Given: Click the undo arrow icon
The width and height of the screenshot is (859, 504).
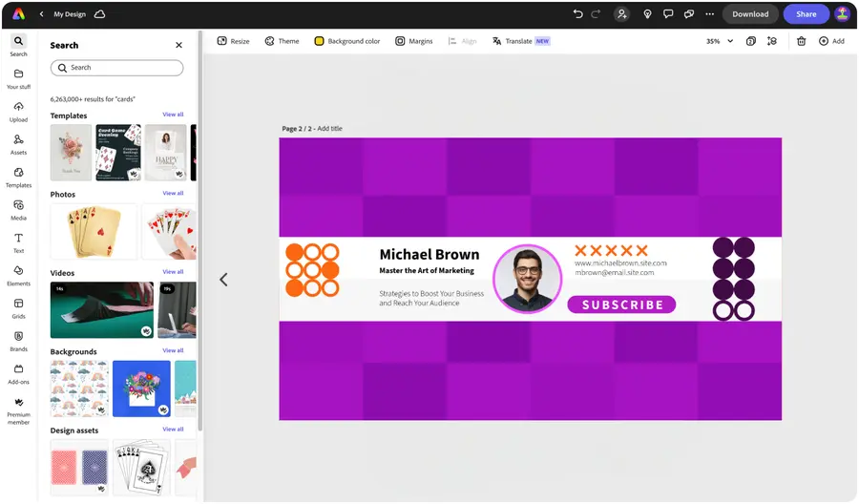Looking at the screenshot, I should click(x=577, y=14).
